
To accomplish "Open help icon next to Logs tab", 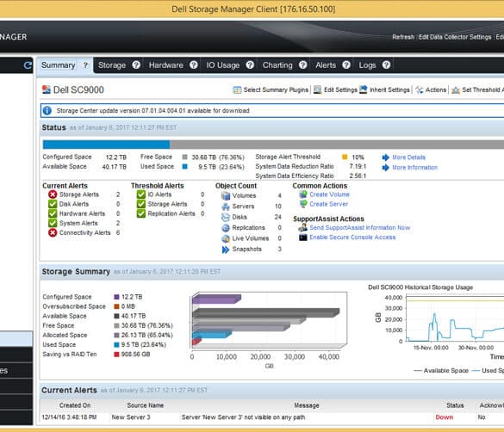I will tap(386, 65).
